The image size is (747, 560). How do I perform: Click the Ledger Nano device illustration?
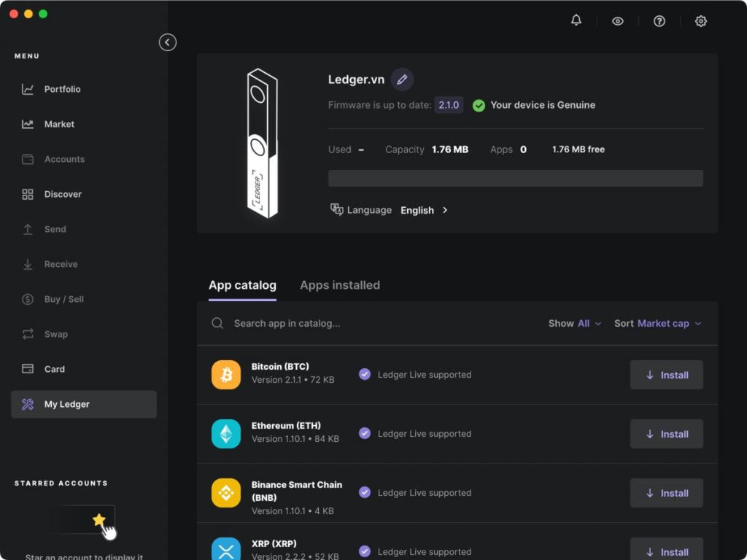[x=262, y=144]
